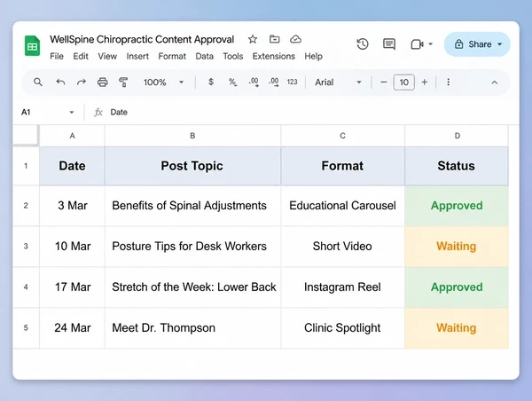Open the 123 more formats menu
Screen dimensions: 532x401
click(292, 82)
